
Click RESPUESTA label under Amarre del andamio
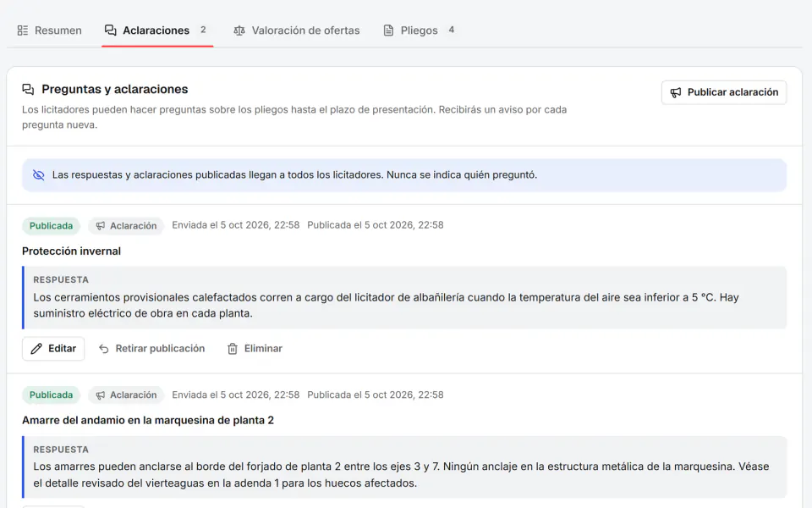point(61,450)
